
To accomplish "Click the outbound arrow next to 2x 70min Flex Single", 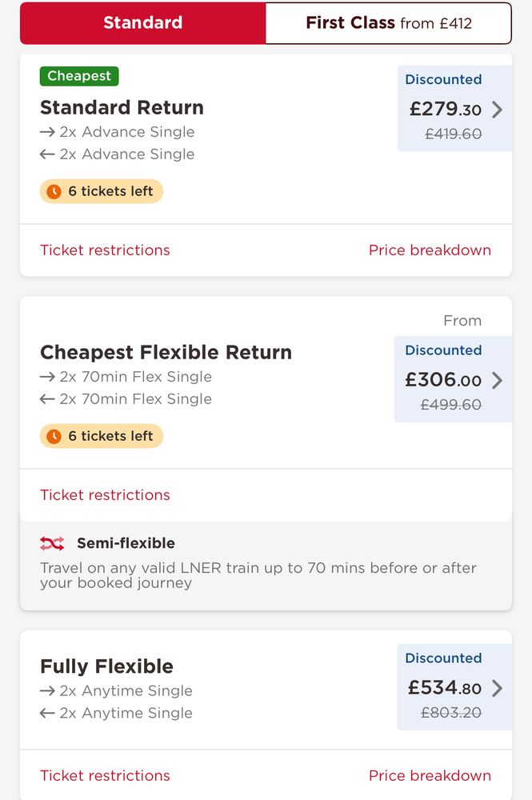I will [47, 377].
